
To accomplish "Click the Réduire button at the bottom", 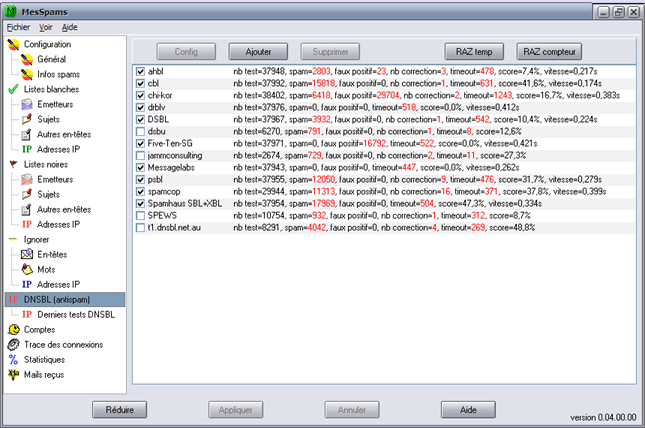I will click(126, 409).
